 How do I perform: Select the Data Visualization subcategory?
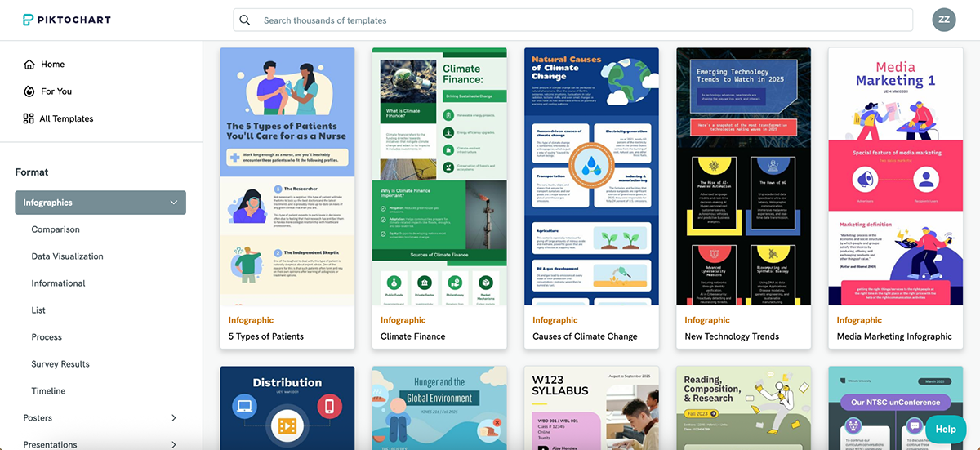coord(67,256)
